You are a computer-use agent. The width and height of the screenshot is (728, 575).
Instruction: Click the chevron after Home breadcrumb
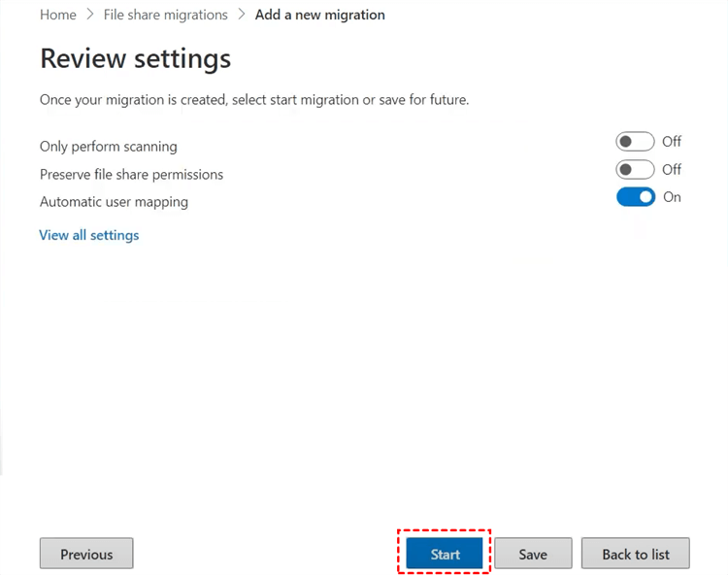(90, 15)
